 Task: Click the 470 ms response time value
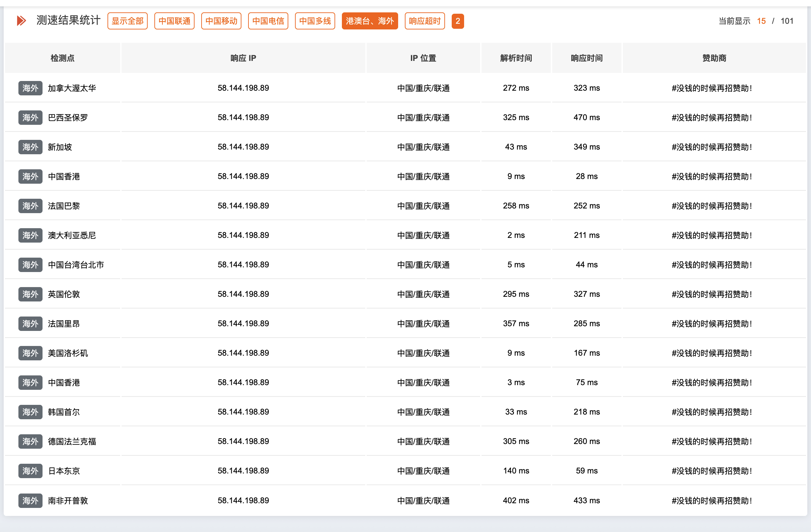pos(587,117)
